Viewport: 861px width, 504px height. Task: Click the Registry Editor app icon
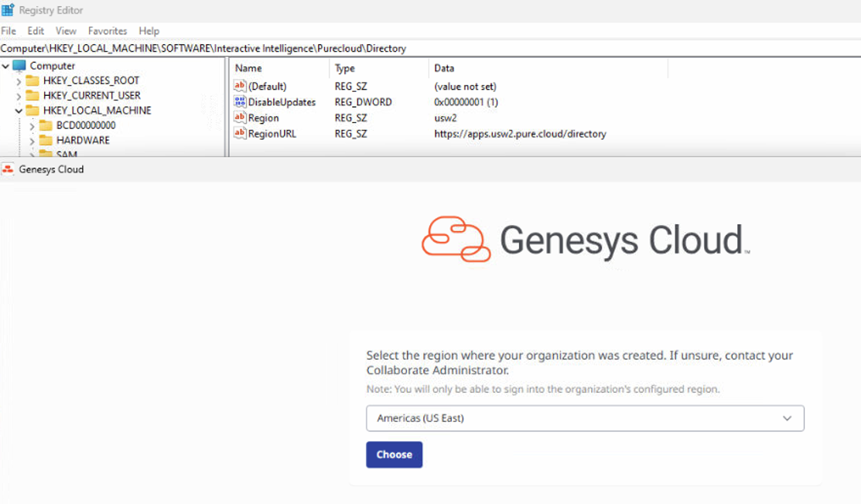pyautogui.click(x=8, y=10)
